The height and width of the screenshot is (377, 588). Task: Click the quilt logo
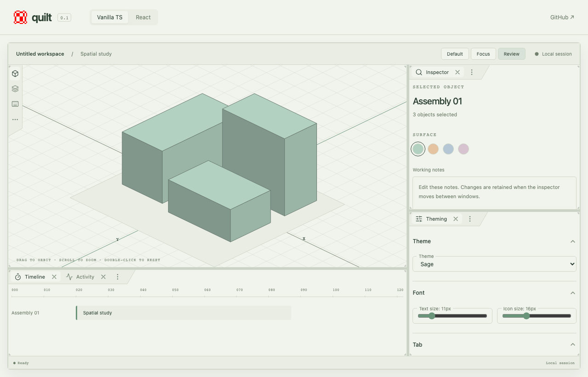(x=32, y=17)
